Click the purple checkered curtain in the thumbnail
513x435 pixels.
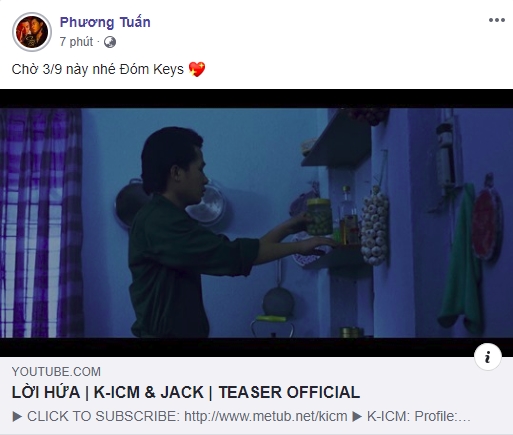pyautogui.click(x=40, y=223)
